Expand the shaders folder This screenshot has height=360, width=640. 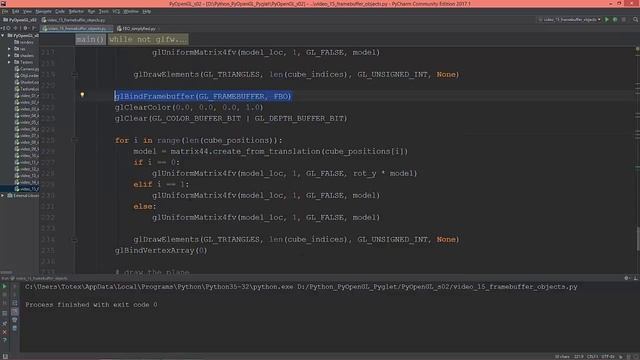coord(9,56)
